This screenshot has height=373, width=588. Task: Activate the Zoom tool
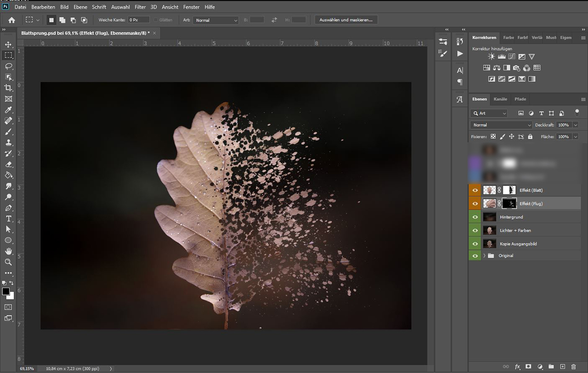8,262
